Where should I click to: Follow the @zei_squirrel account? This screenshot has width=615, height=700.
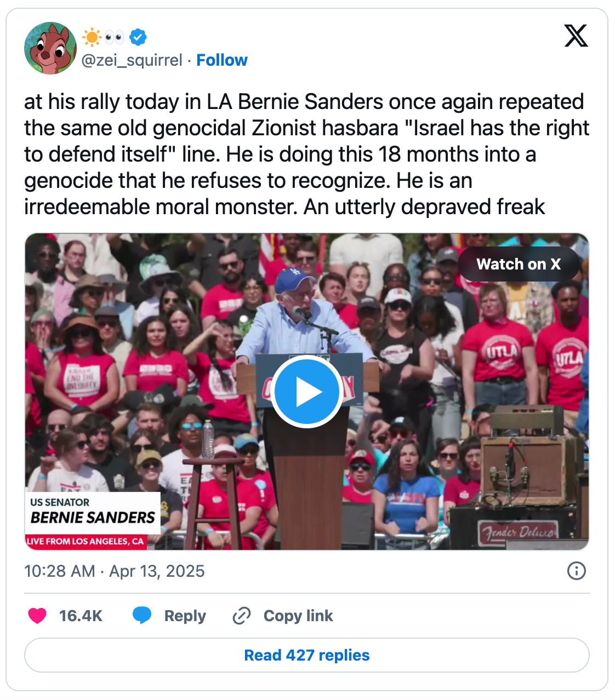pyautogui.click(x=221, y=60)
